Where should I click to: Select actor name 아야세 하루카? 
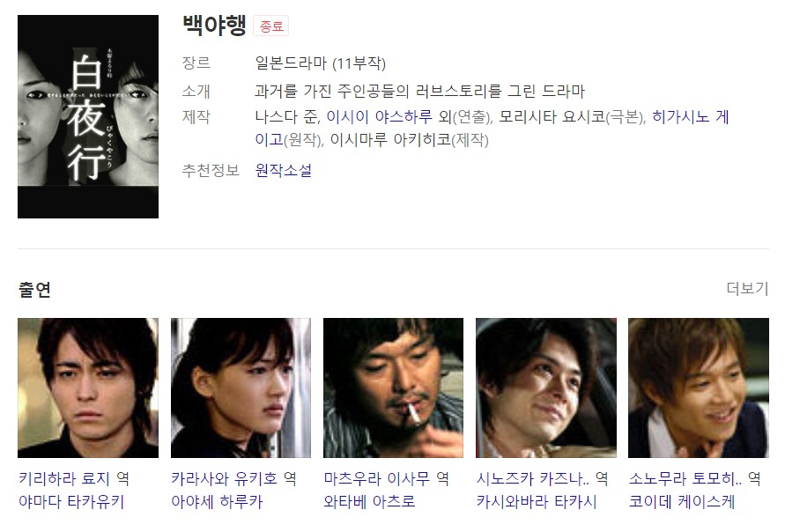(x=217, y=501)
